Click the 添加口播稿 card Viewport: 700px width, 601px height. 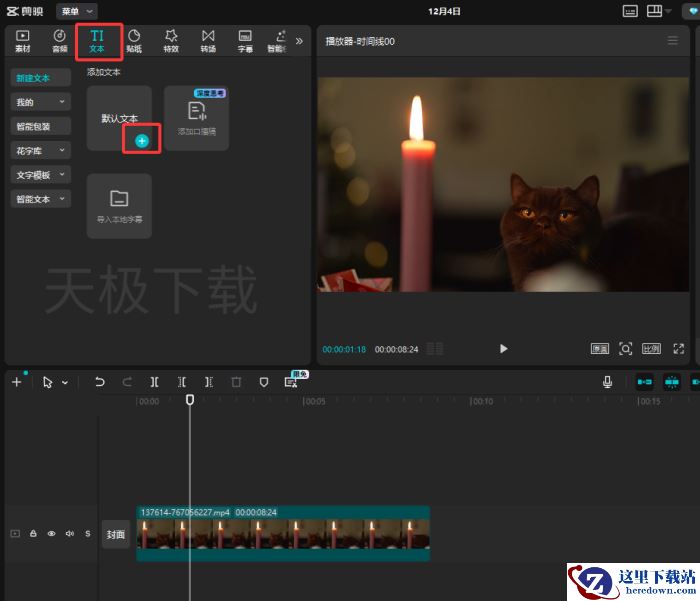196,118
